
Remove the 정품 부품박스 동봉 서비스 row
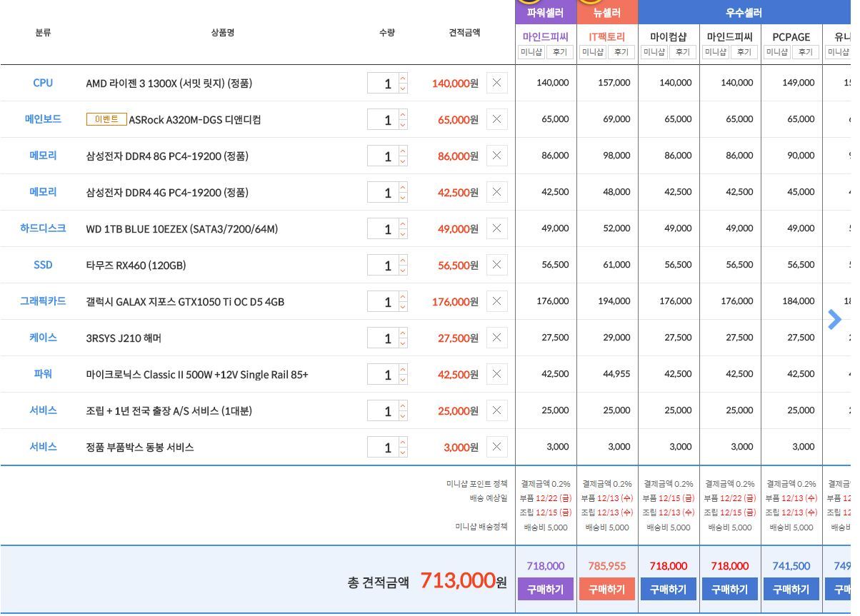pos(497,447)
